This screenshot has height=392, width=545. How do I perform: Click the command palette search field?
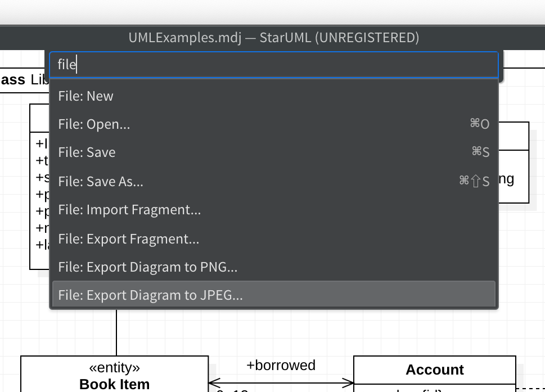[x=273, y=65]
